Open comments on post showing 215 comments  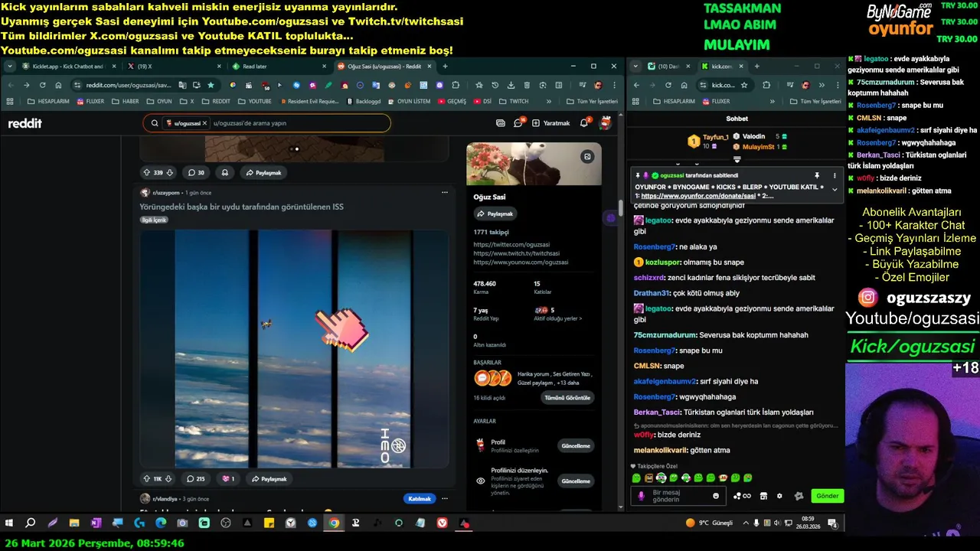point(196,479)
